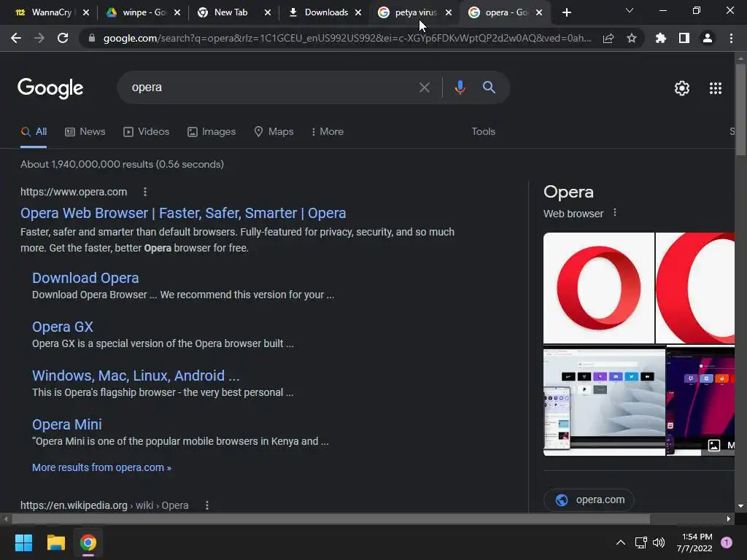Screen dimensions: 747x560
Task: Select the Images search filter
Action: (x=212, y=132)
